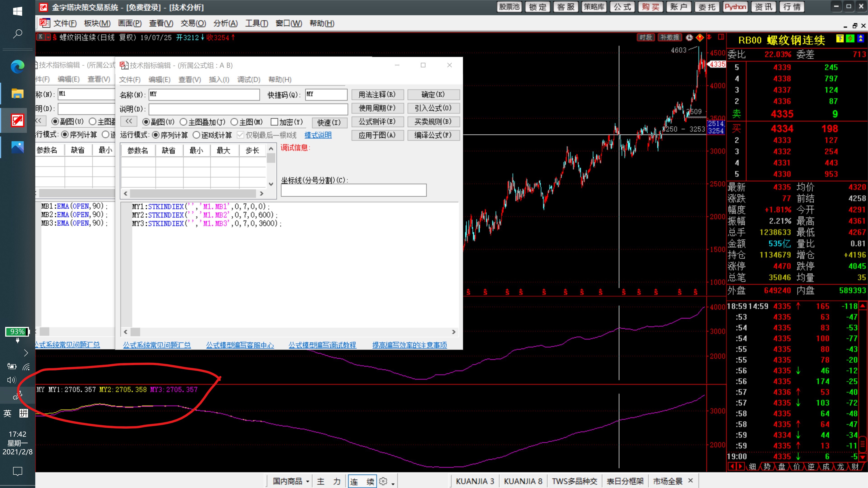The width and height of the screenshot is (868, 488).
Task: Click the Python button in title bar
Action: 735,7
